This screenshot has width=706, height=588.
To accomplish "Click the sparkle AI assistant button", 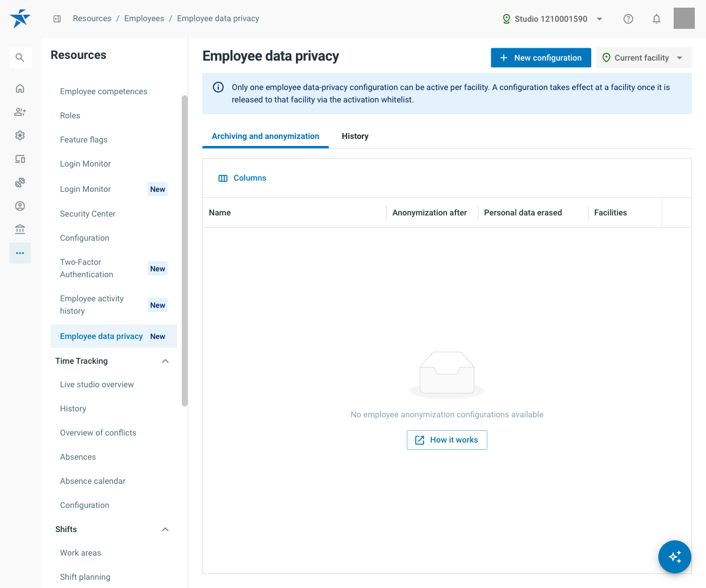I will click(x=675, y=557).
